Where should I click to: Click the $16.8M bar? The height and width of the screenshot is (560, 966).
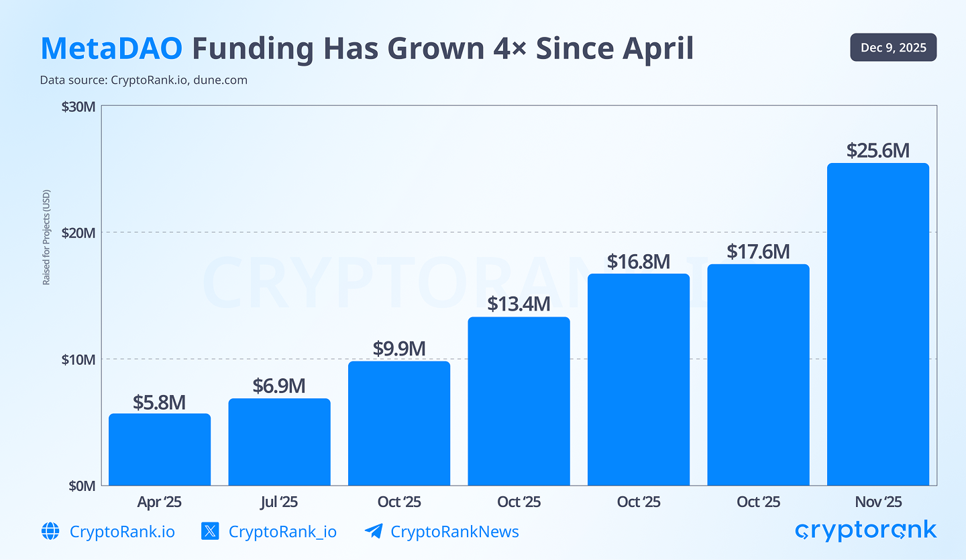[638, 380]
